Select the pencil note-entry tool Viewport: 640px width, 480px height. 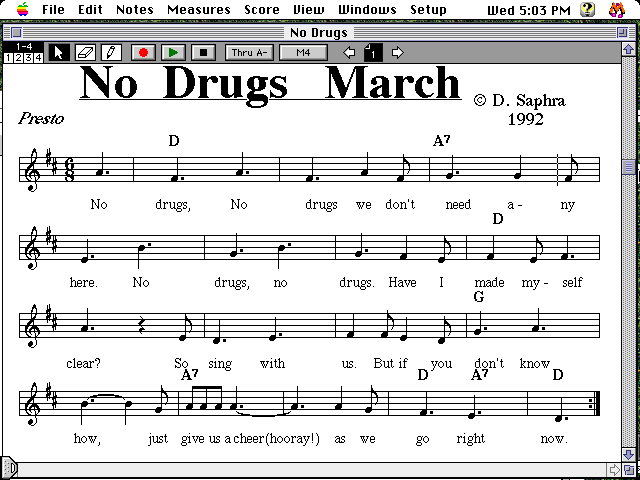111,53
